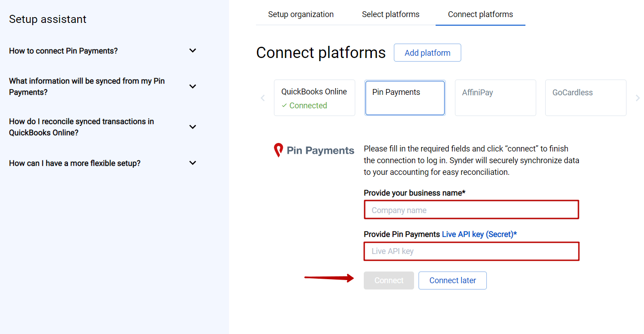The image size is (644, 334).
Task: Click the Company name input field
Action: pyautogui.click(x=471, y=209)
